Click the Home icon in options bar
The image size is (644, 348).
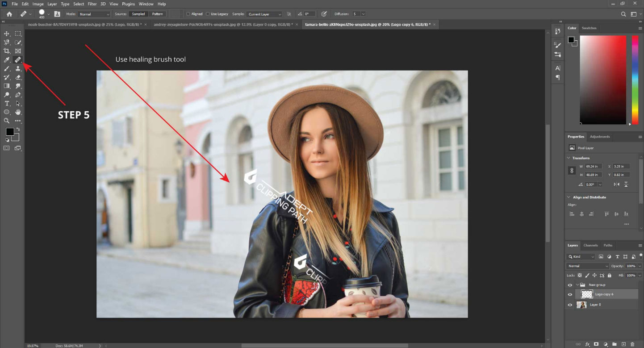tap(9, 14)
